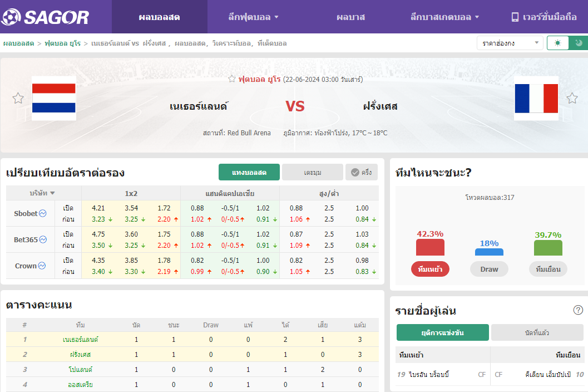Click the สูง/ต่ำ column header
588x392 pixels.
(329, 193)
